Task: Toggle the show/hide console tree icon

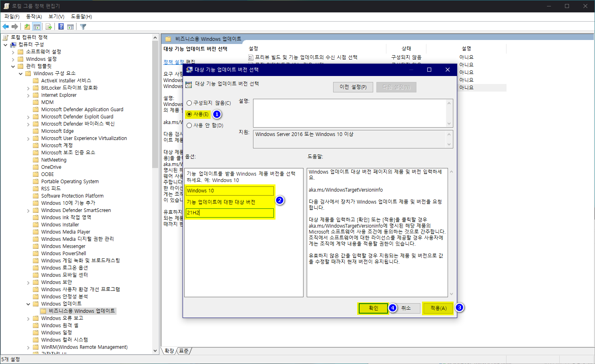Action: 37,27
